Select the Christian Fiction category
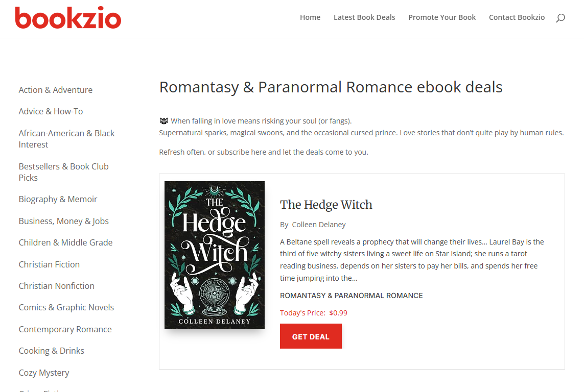The width and height of the screenshot is (584, 392). tap(49, 264)
